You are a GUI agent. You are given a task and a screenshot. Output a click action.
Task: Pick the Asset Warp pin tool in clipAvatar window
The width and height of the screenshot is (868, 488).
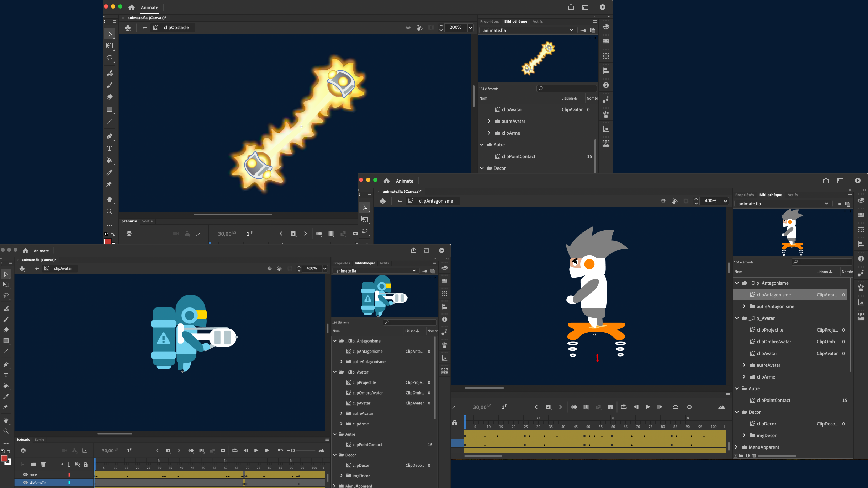click(x=6, y=407)
